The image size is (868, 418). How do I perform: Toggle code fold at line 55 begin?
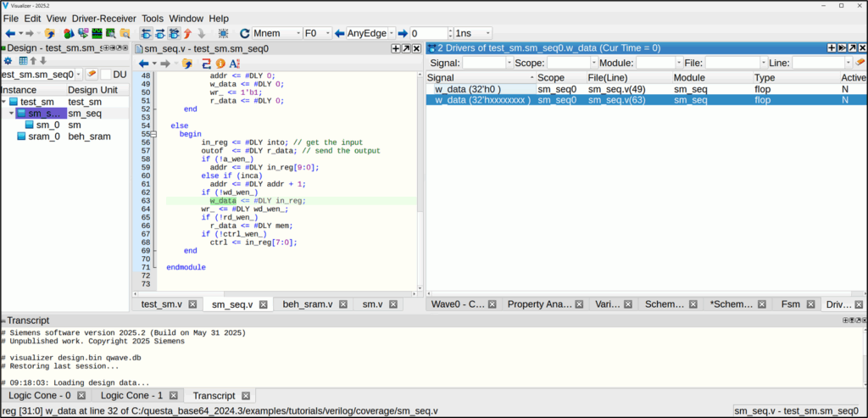(x=153, y=134)
